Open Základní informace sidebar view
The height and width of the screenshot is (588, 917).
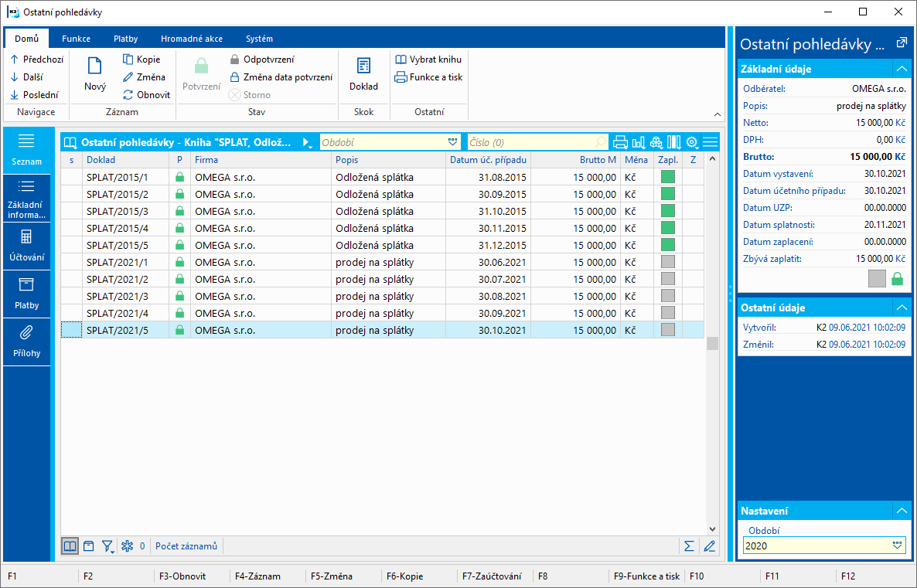tap(26, 198)
